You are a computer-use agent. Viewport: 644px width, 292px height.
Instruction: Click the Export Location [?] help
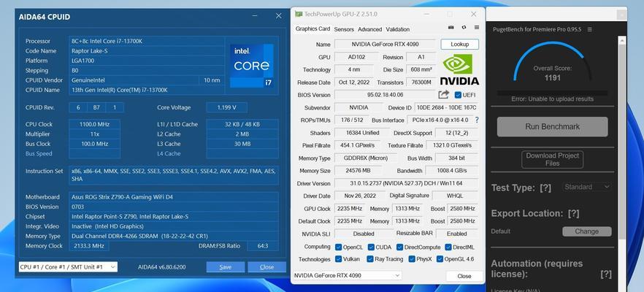[x=573, y=214]
